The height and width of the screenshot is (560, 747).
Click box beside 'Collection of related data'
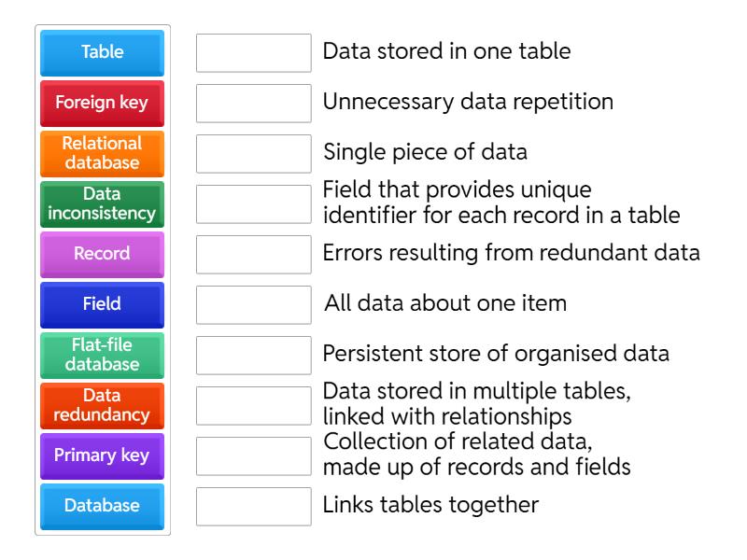point(253,456)
